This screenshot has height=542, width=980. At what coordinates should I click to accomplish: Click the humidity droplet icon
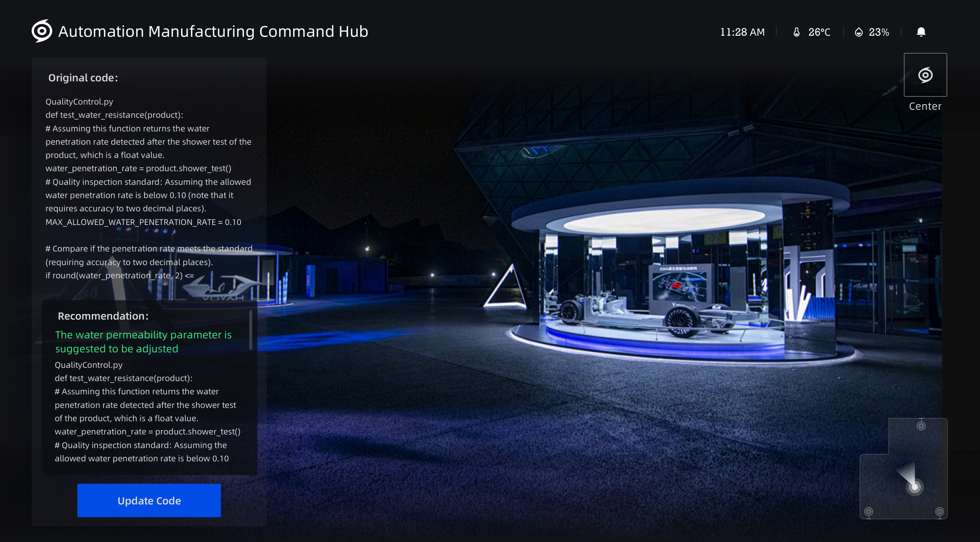pyautogui.click(x=858, y=32)
